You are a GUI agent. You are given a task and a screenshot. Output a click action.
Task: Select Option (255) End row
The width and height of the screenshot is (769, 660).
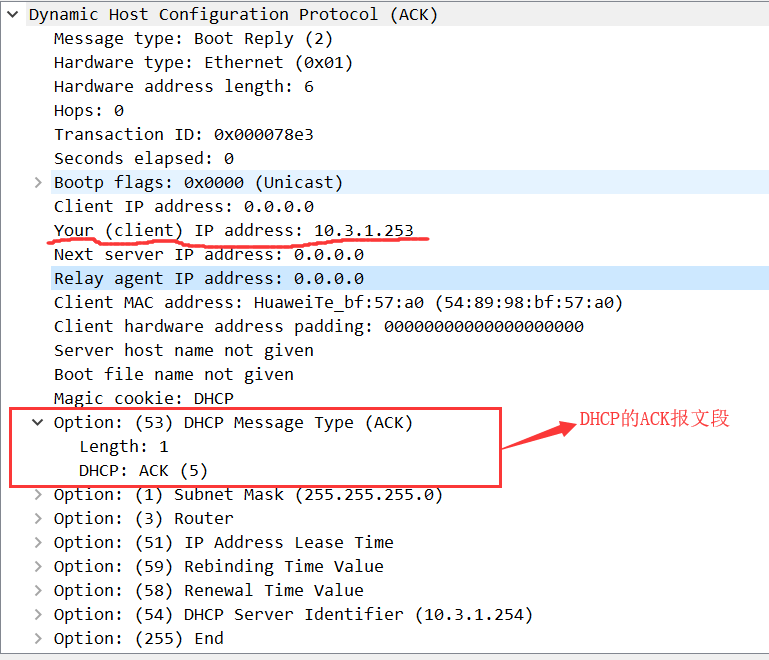138,638
